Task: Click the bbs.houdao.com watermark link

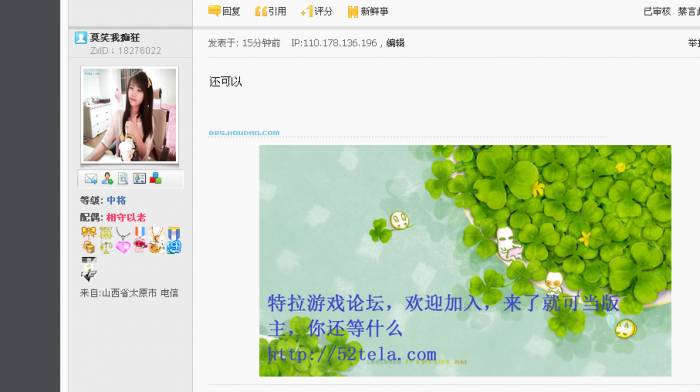Action: [x=244, y=133]
